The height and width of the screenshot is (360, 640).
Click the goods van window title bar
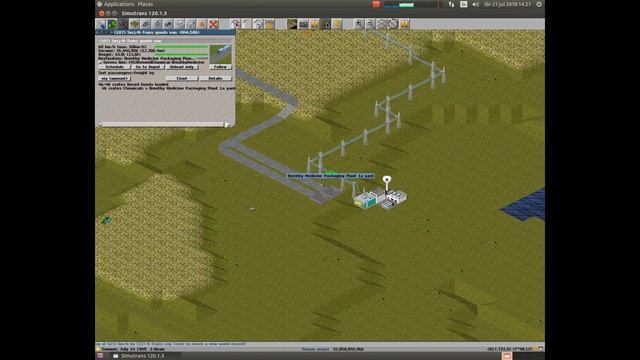click(x=165, y=32)
